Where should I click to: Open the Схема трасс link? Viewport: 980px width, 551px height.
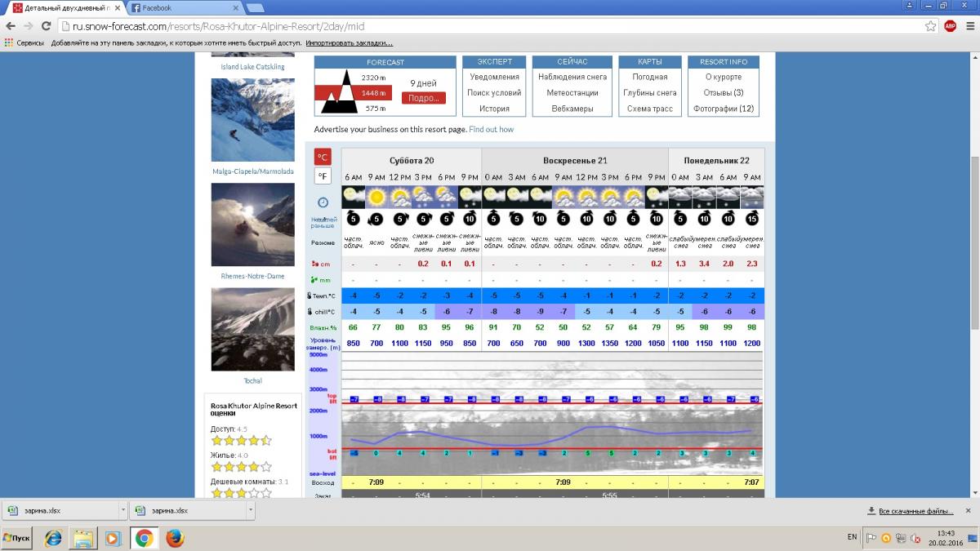[x=650, y=109]
